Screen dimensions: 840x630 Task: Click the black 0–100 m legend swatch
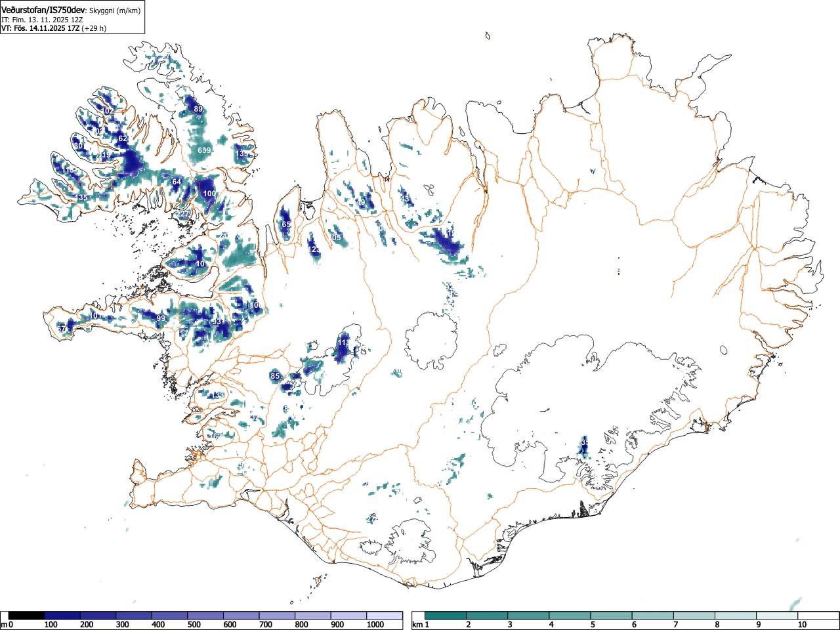(26, 616)
